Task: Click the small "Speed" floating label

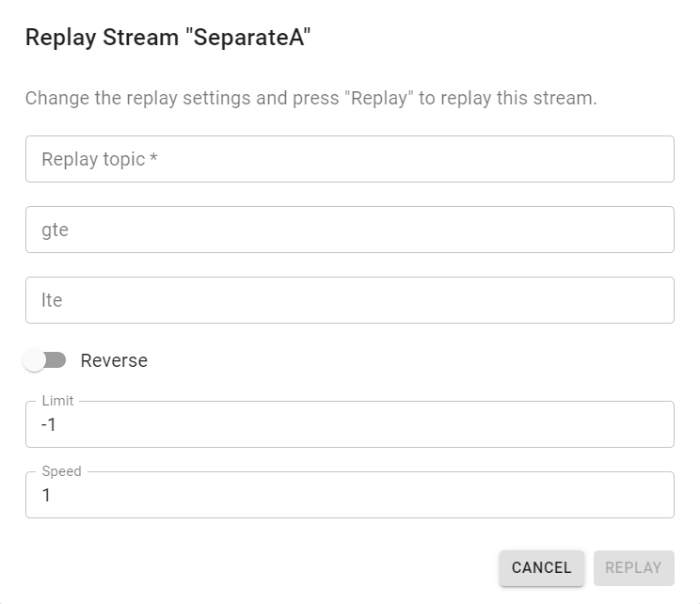Action: tap(61, 471)
